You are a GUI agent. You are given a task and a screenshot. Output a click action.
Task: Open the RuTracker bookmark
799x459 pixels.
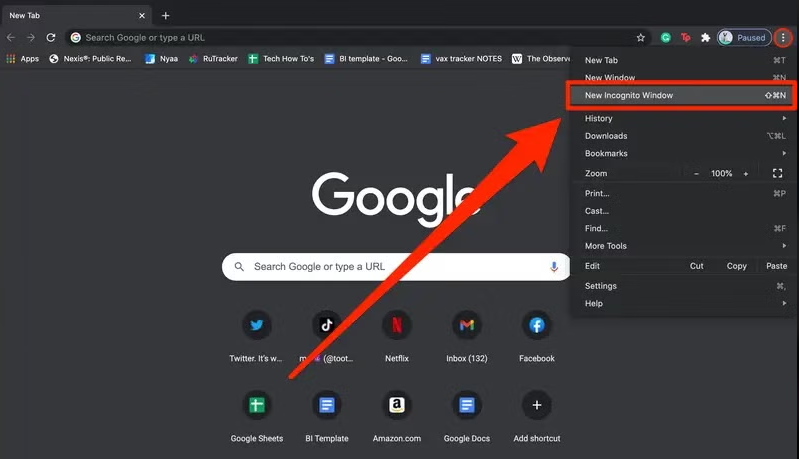[x=213, y=59]
